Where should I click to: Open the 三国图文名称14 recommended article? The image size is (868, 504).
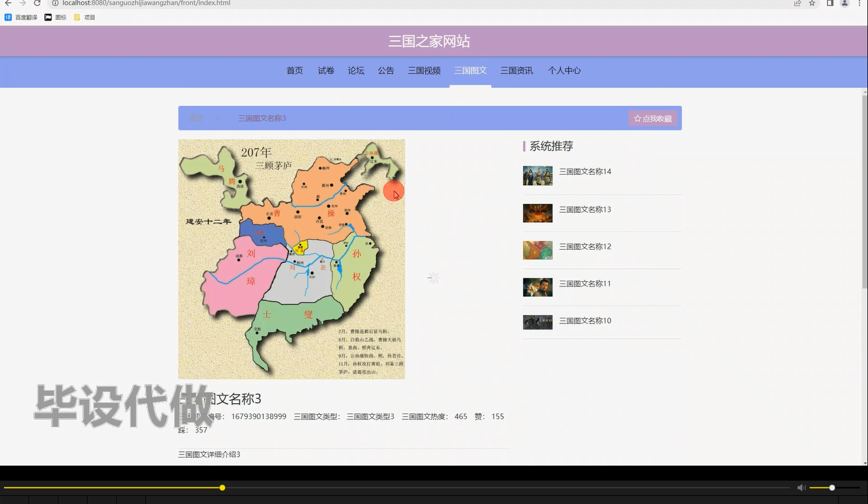[x=585, y=171]
